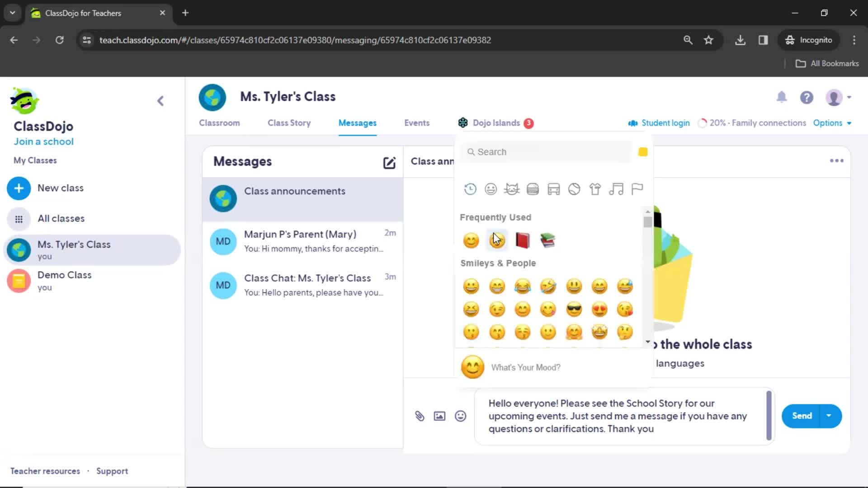Select the Travel bus icon category
The width and height of the screenshot is (868, 488).
[553, 189]
